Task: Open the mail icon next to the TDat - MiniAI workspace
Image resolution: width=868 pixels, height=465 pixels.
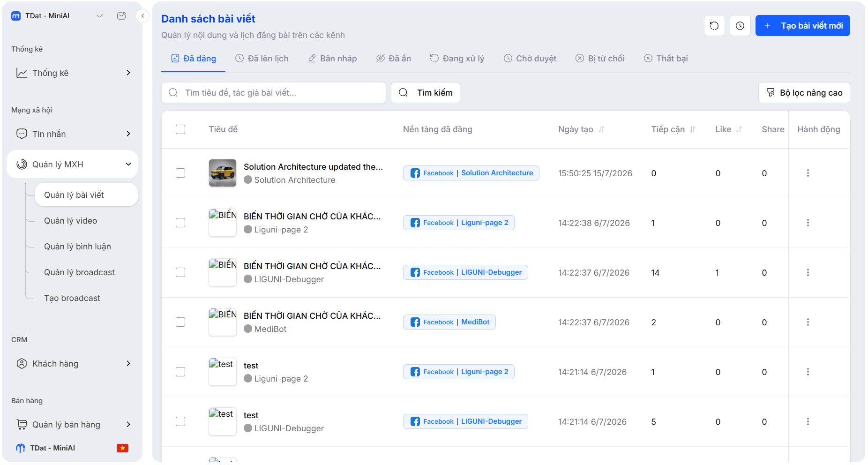Action: click(x=121, y=16)
